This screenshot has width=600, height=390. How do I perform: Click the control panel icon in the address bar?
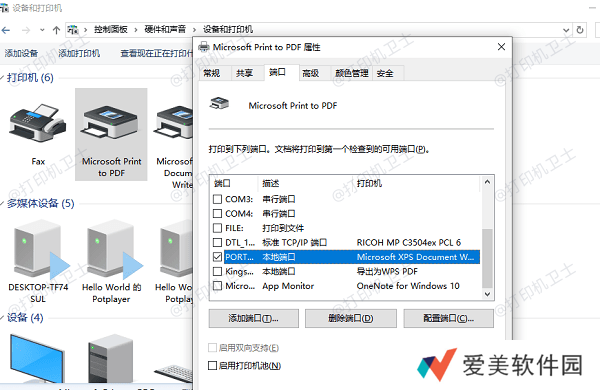(73, 29)
